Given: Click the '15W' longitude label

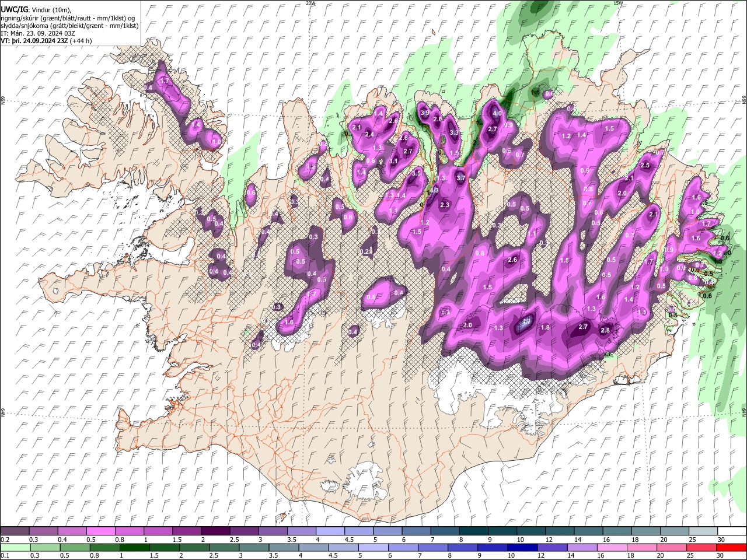Looking at the screenshot, I should click(x=617, y=3).
